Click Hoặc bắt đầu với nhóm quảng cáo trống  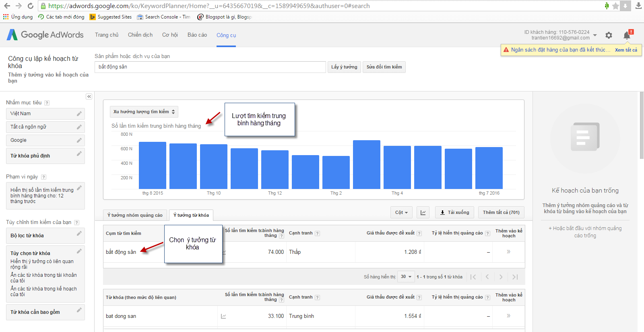(585, 232)
